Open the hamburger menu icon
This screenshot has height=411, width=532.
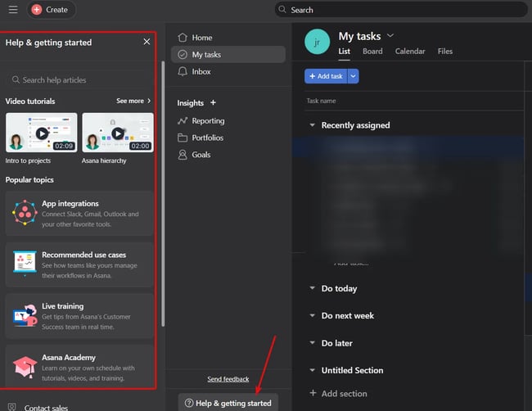pyautogui.click(x=12, y=10)
